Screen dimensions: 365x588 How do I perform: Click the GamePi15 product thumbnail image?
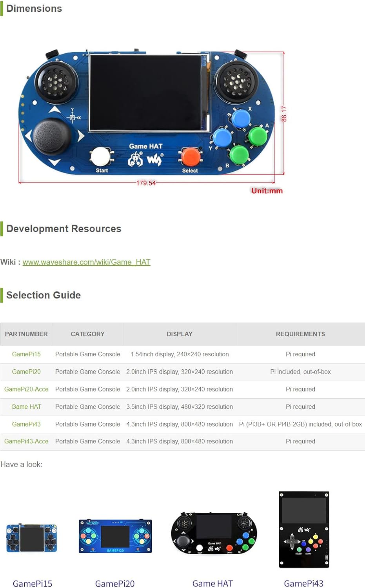coord(32,538)
